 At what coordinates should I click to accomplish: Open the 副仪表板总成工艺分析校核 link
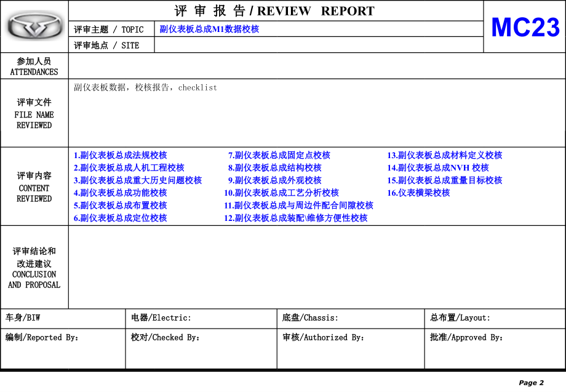285,193
